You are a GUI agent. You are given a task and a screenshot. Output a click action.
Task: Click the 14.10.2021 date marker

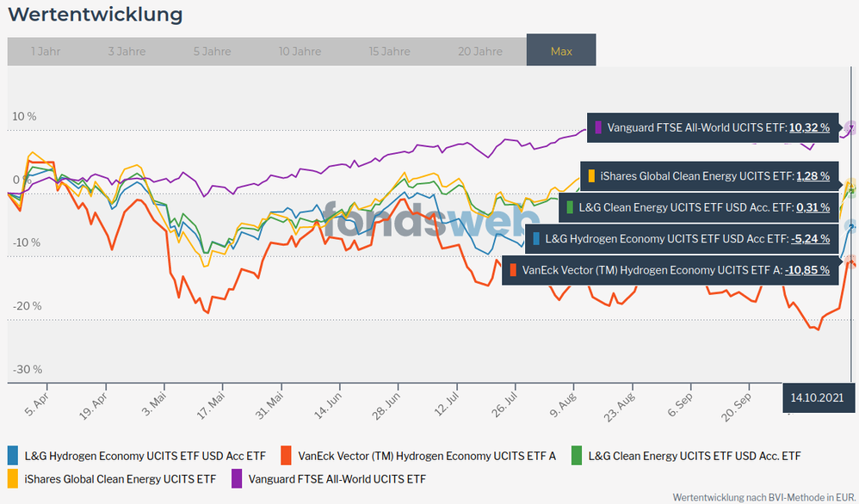819,397
